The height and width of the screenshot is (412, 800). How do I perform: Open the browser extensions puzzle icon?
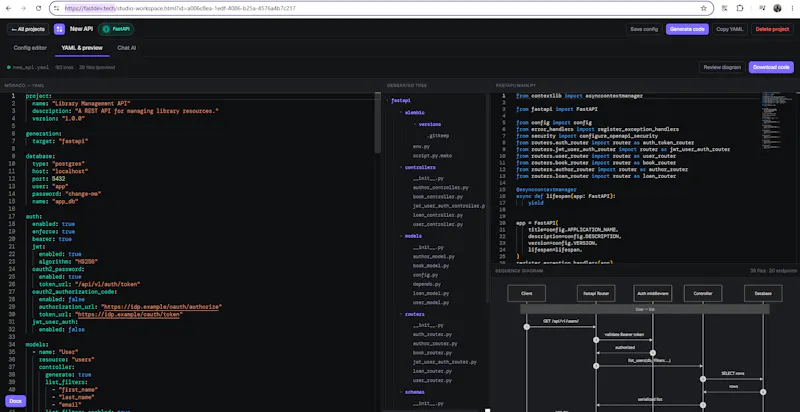(x=740, y=8)
